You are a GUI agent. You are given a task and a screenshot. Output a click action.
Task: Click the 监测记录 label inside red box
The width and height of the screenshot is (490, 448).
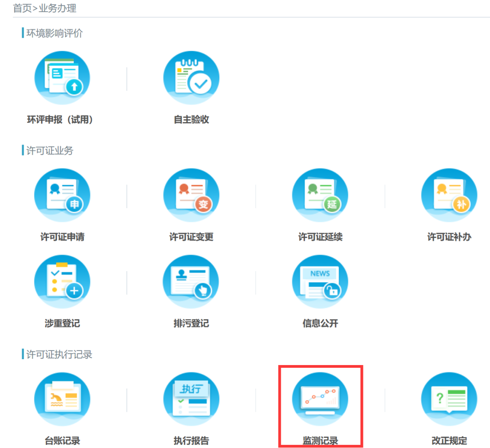click(320, 441)
